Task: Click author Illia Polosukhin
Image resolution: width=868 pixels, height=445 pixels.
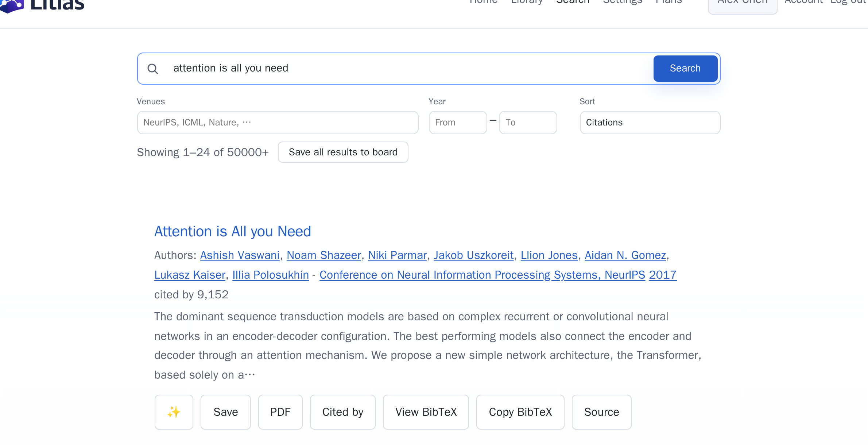Action: [270, 275]
